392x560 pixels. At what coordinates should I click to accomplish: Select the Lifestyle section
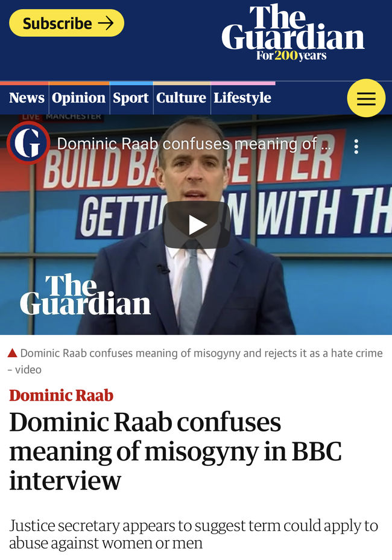242,98
